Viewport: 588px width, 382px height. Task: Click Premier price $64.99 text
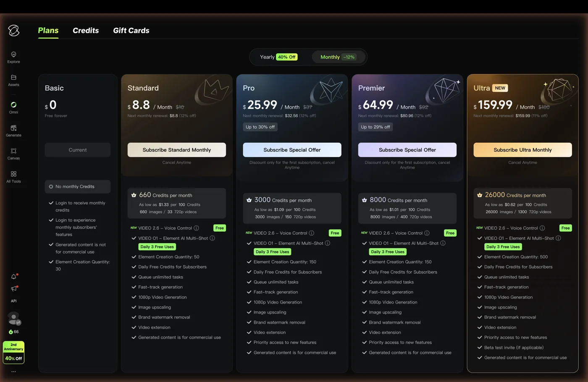[375, 105]
